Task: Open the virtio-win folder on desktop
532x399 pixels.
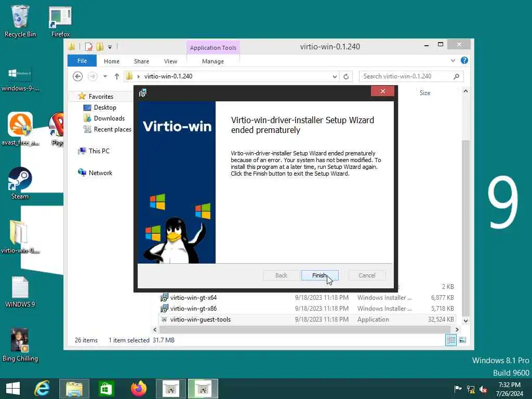Action: point(20,237)
